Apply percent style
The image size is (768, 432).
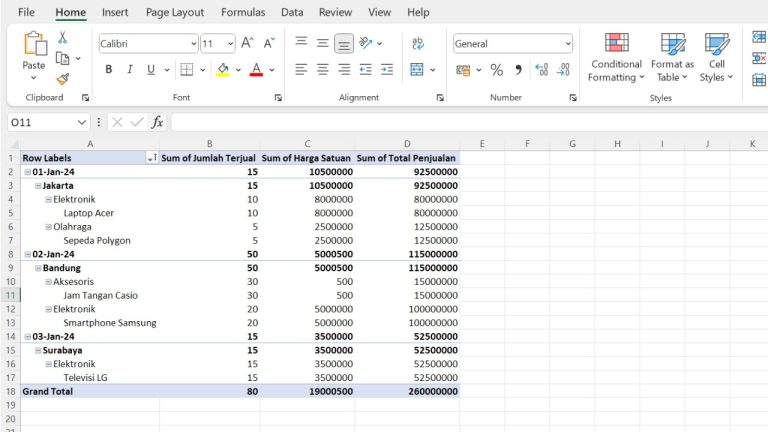pos(497,70)
